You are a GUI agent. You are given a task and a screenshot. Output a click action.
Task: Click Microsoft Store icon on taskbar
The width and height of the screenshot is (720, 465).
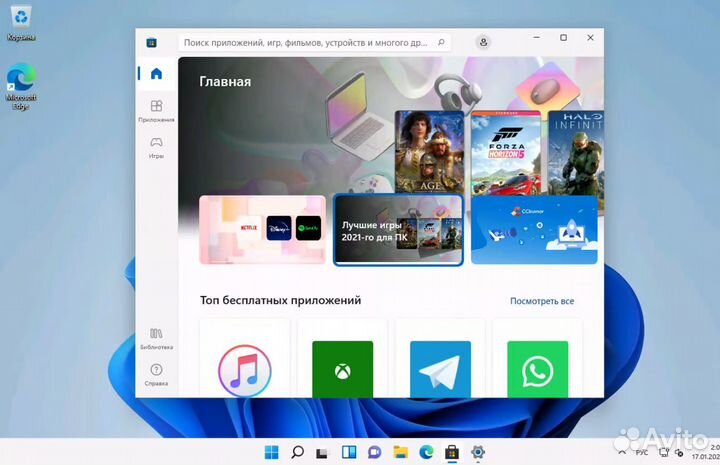pyautogui.click(x=452, y=452)
